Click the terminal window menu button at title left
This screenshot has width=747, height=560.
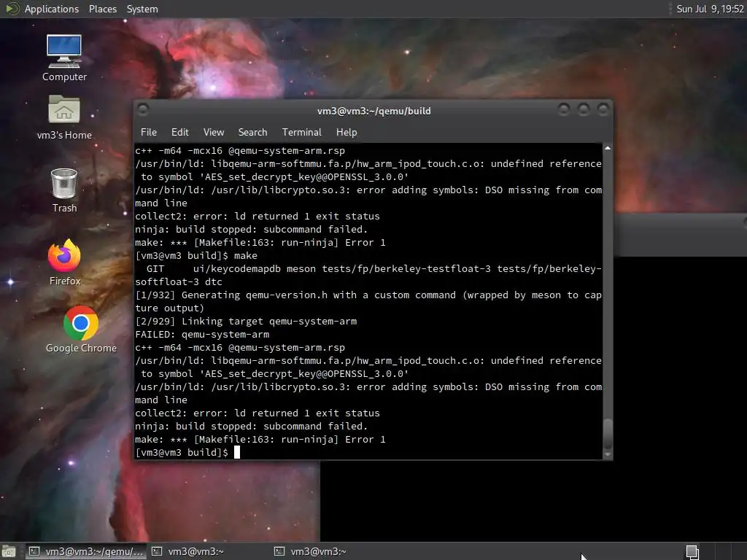point(143,109)
